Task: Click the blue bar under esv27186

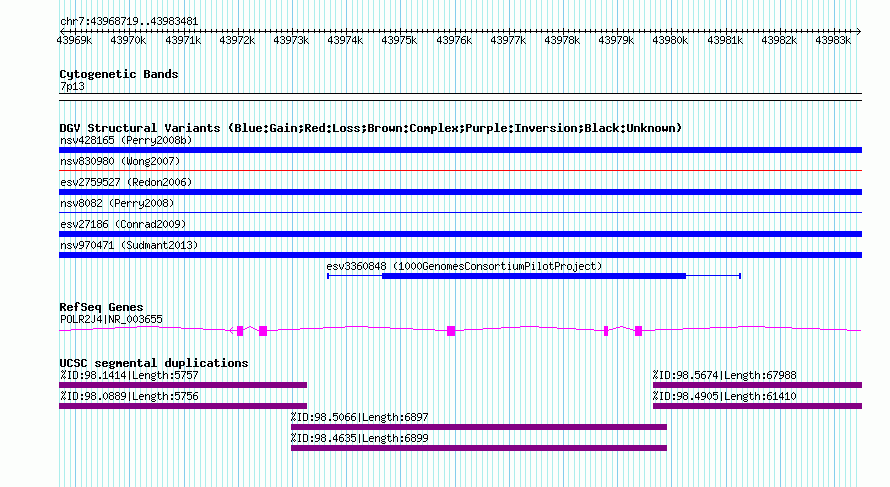Action: (x=460, y=234)
